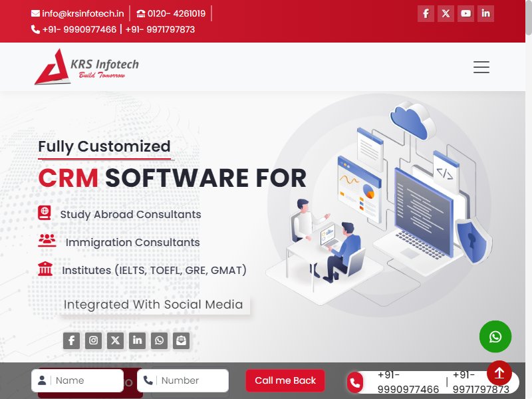Click grey Instagram icon under hero text

point(93,340)
